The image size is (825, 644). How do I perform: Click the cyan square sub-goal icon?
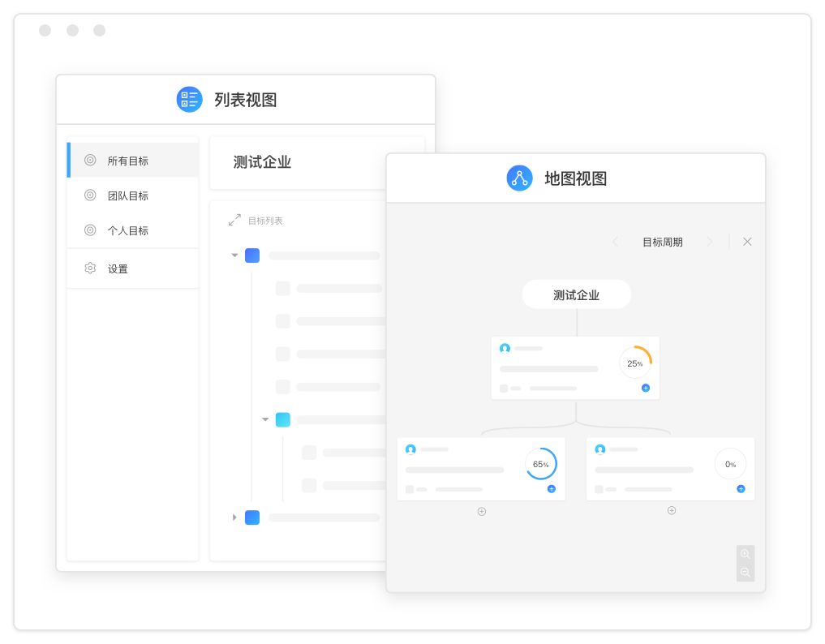tap(283, 419)
